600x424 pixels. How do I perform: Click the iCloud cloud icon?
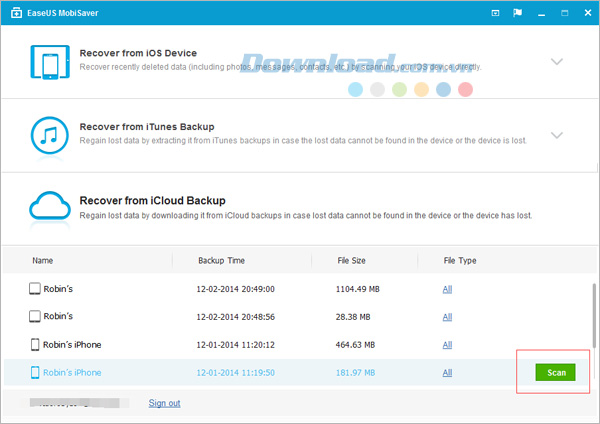[x=50, y=206]
